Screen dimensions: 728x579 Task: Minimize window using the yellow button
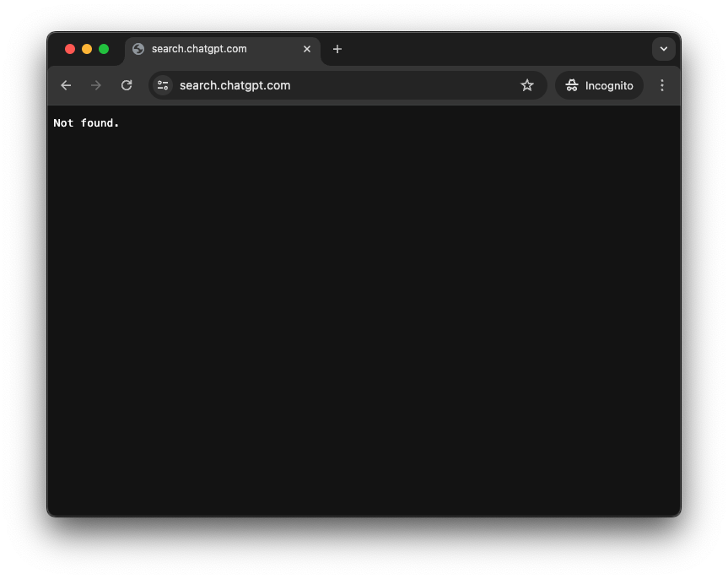pos(87,49)
